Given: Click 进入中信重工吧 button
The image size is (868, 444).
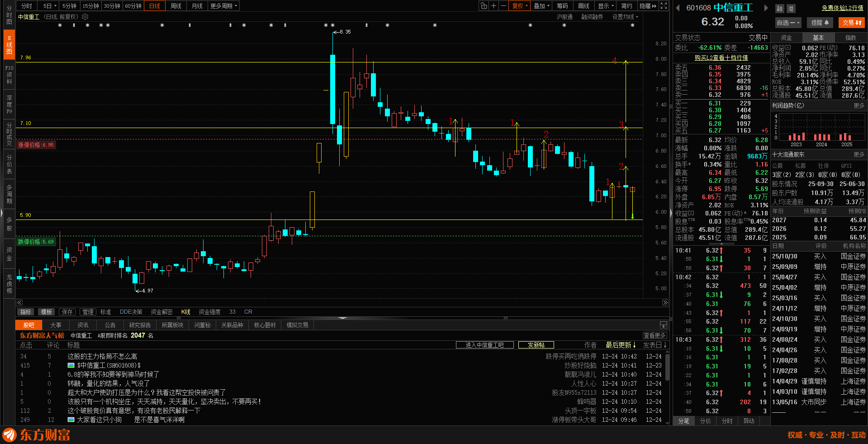Looking at the screenshot, I should pos(485,345).
